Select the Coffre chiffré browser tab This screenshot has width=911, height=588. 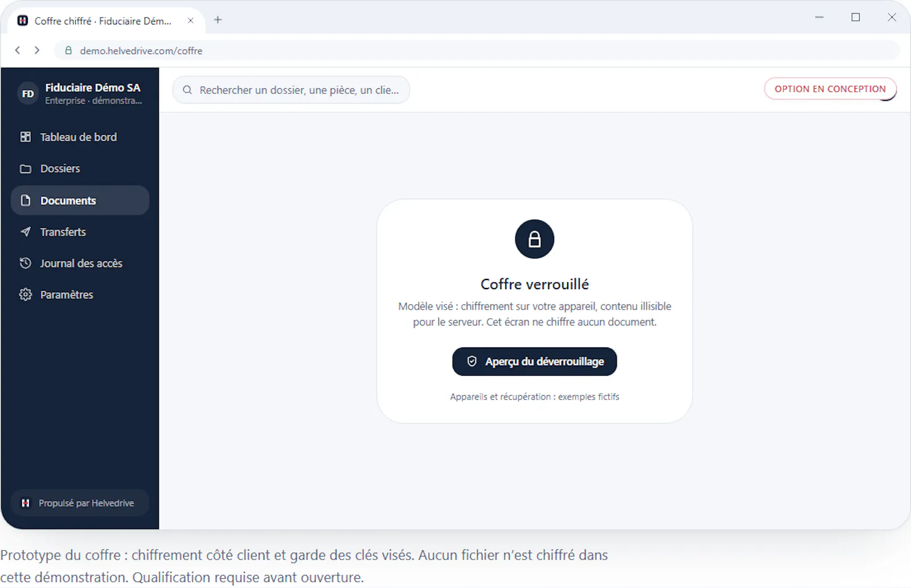(x=106, y=20)
